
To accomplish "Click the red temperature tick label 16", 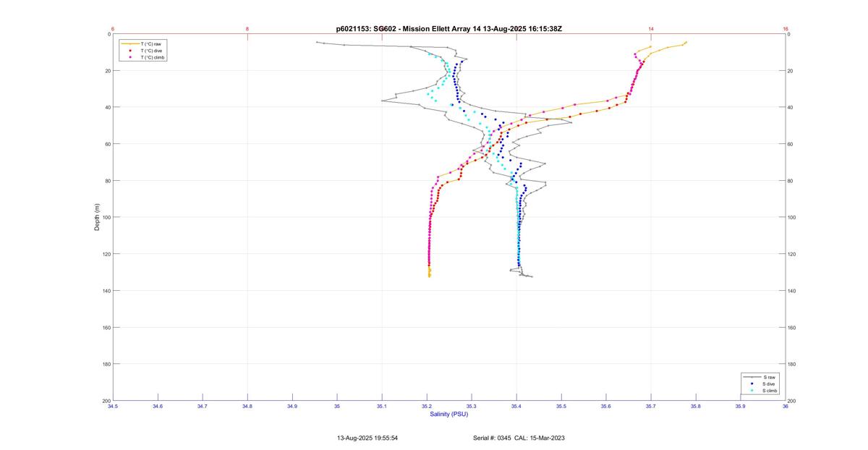I will 786,29.
